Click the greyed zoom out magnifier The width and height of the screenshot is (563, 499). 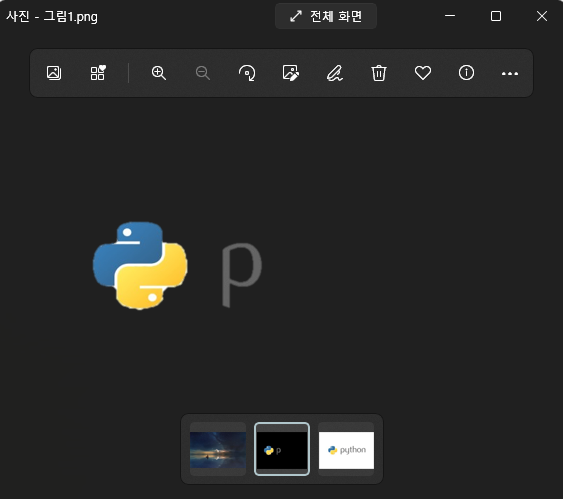coord(203,73)
